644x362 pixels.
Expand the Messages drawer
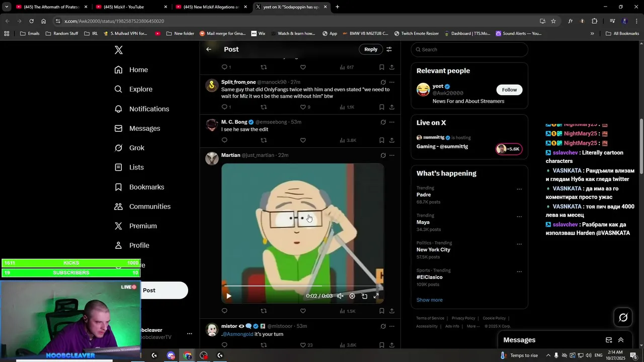(x=621, y=340)
